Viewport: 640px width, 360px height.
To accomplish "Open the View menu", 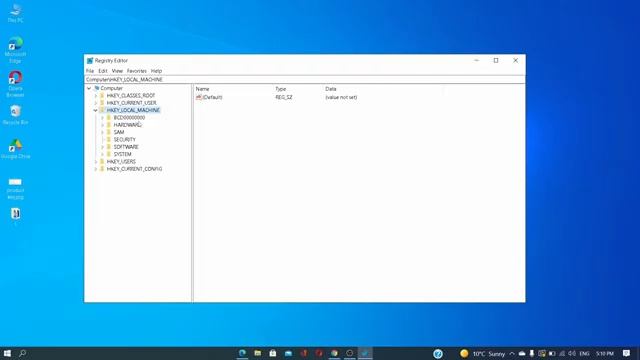I will pyautogui.click(x=117, y=71).
